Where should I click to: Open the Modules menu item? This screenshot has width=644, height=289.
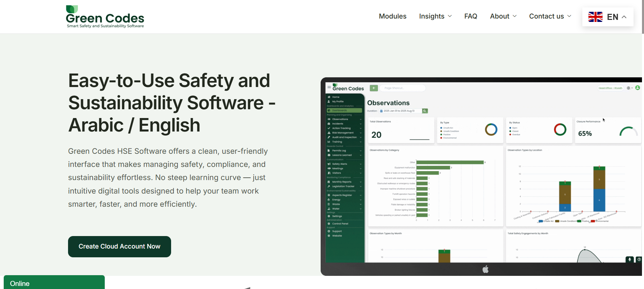point(392,16)
